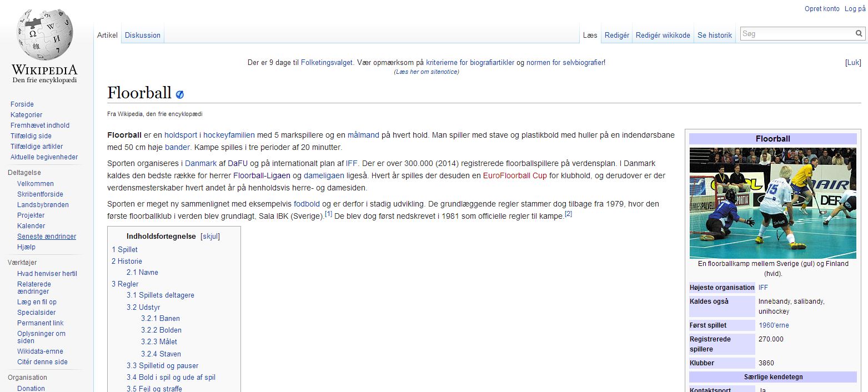The image size is (868, 392).
Task: Hide table of contents via 'skjul'
Action: click(210, 236)
